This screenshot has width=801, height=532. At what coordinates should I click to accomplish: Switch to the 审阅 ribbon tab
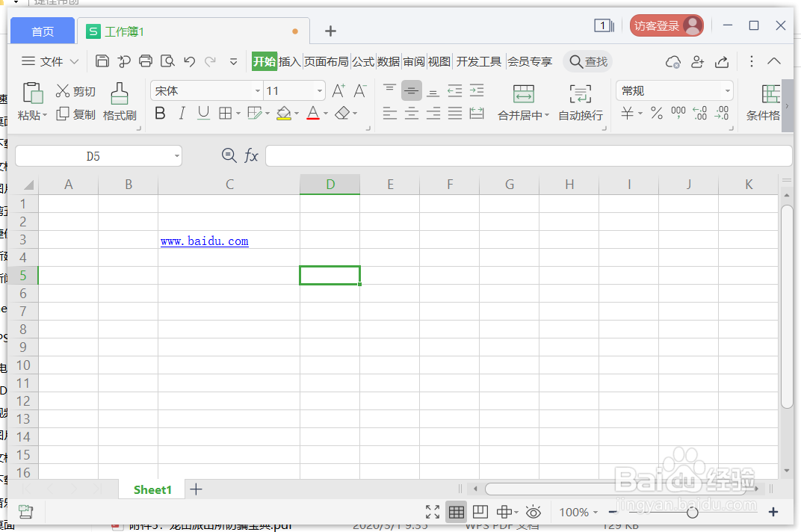pos(414,62)
